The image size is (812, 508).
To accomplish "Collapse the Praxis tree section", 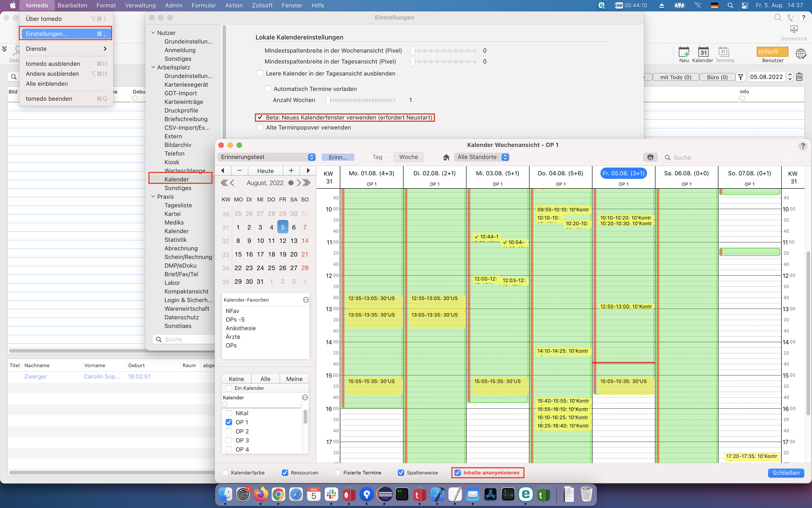I will point(153,197).
